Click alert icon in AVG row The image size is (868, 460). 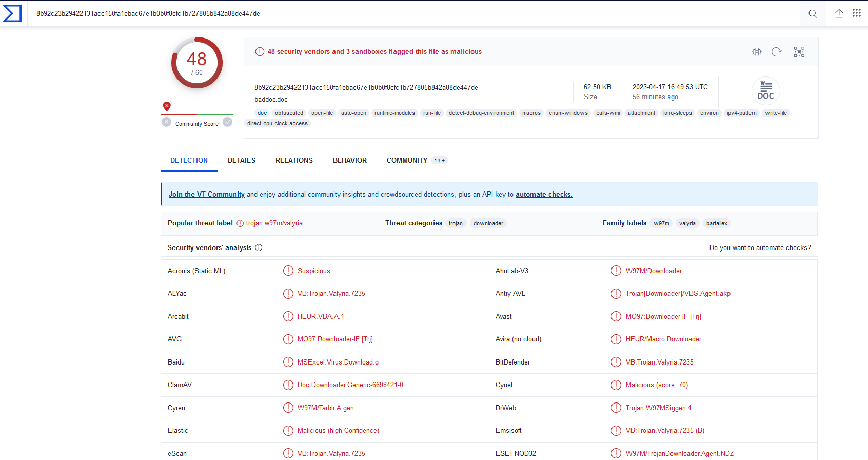pyautogui.click(x=288, y=339)
